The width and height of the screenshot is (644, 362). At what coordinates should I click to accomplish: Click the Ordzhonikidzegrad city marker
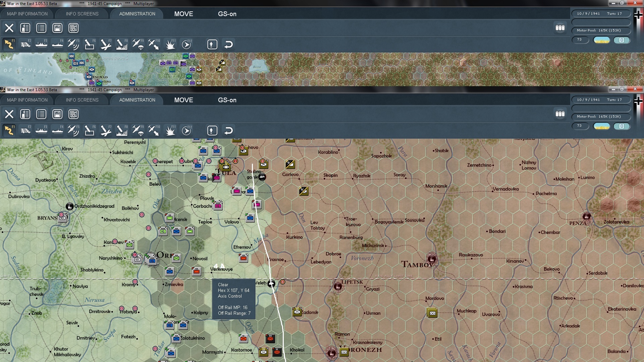69,206
